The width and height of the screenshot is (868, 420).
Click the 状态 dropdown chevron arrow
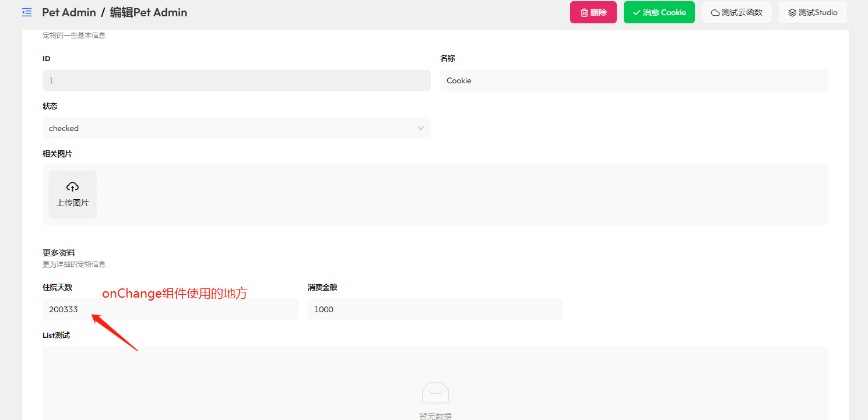pyautogui.click(x=420, y=128)
